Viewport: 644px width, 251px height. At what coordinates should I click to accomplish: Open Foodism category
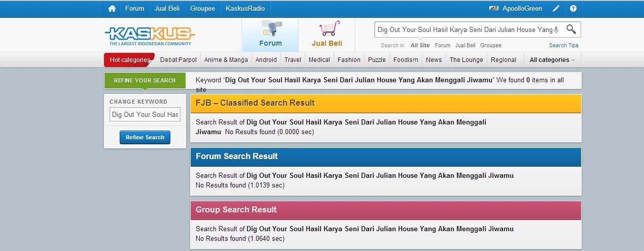406,60
